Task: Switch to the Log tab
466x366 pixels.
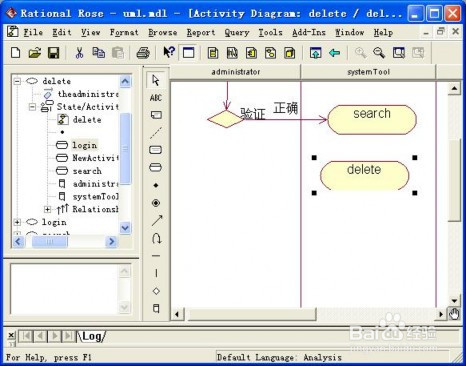Action: [x=92, y=336]
